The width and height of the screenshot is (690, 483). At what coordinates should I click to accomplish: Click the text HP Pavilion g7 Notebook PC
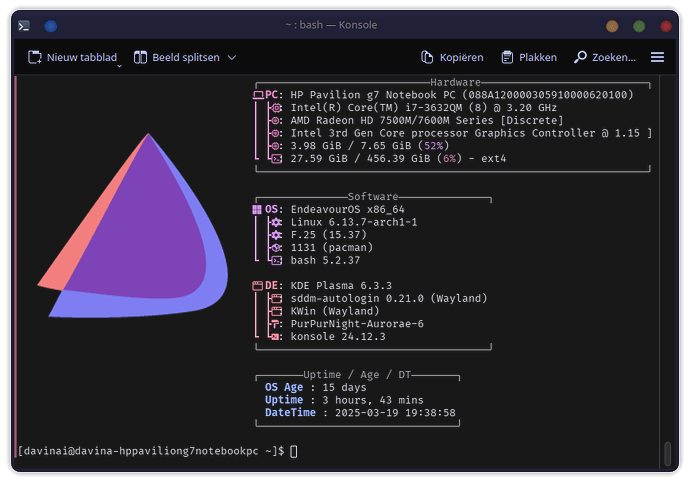click(x=373, y=95)
